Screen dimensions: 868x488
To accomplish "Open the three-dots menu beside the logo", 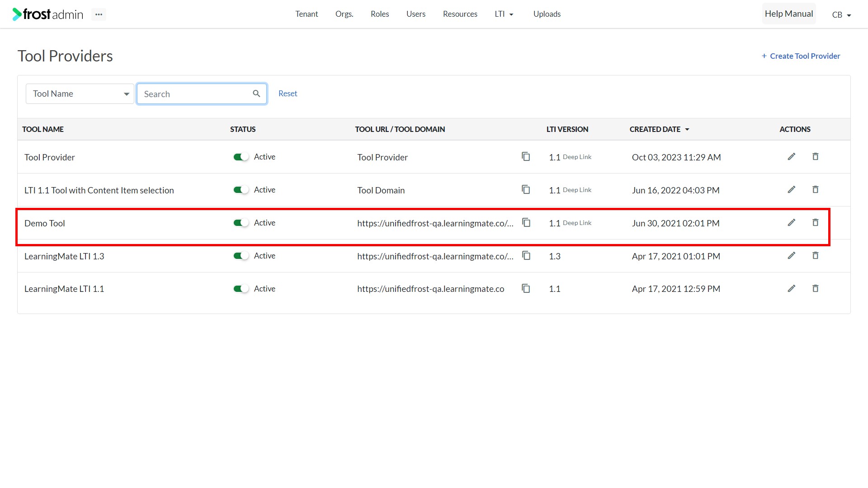I will click(99, 14).
